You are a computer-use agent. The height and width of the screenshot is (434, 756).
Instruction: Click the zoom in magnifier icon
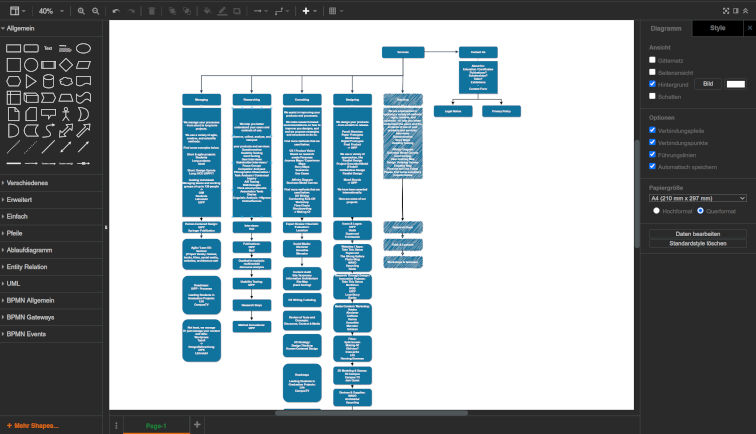tap(81, 10)
